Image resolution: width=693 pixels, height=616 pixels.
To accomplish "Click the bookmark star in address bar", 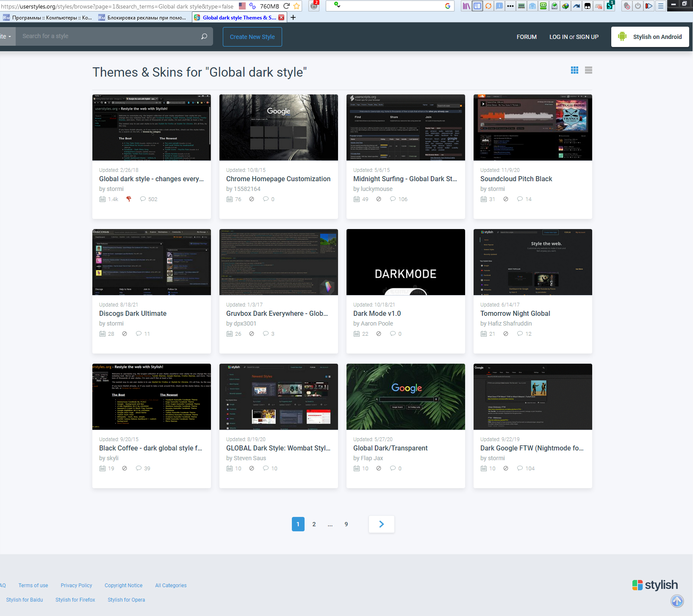I will click(297, 6).
